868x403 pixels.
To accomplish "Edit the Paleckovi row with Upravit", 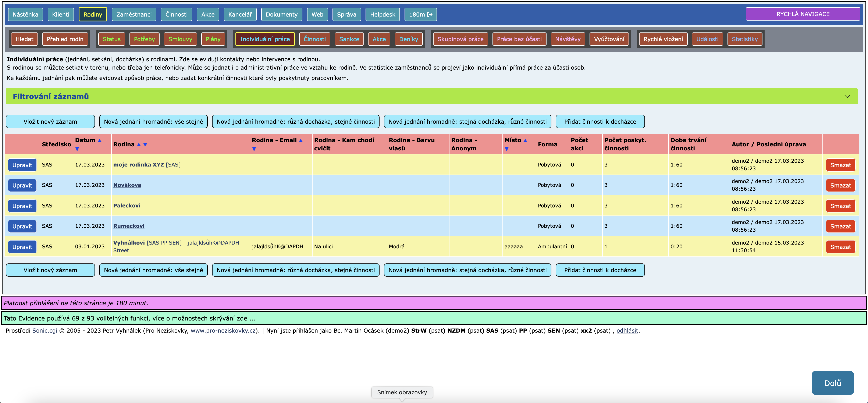I will (22, 206).
